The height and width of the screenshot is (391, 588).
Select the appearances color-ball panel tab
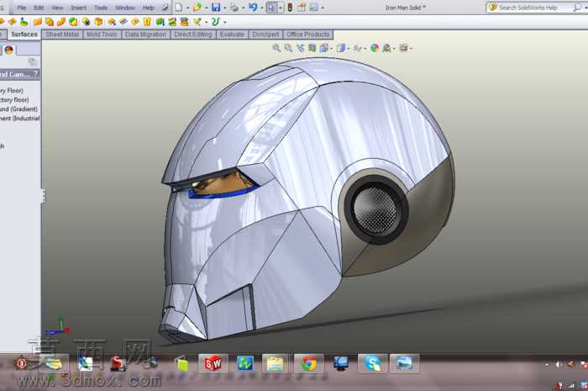tap(9, 50)
